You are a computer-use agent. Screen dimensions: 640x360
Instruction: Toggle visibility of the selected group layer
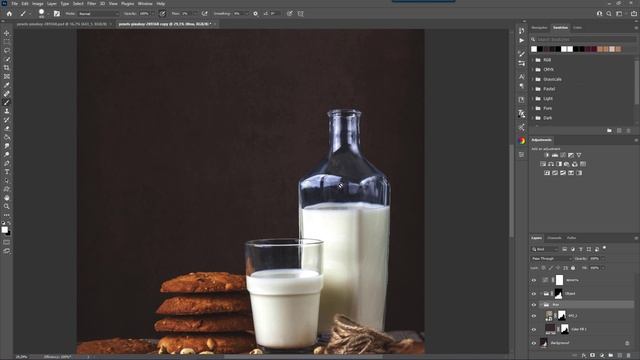point(534,305)
